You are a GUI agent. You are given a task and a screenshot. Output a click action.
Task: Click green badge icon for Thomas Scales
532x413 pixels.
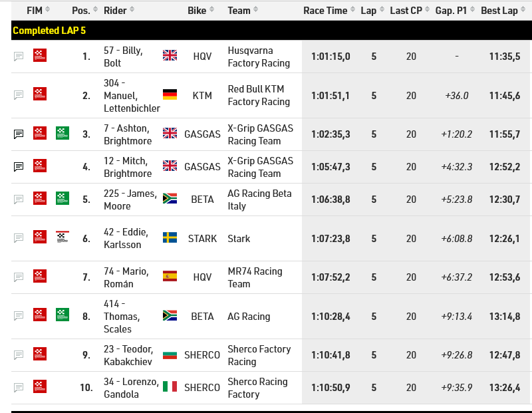coord(63,315)
